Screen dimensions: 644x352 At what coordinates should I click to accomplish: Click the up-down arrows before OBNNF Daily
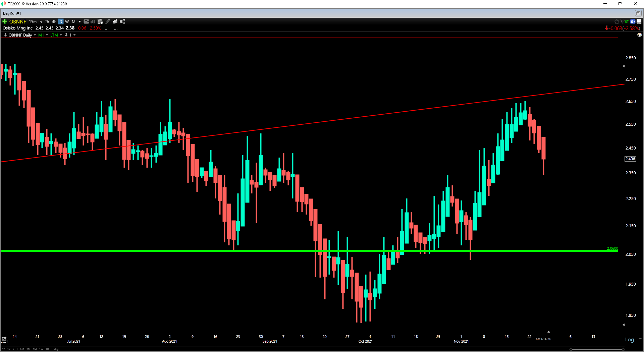(x=5, y=35)
